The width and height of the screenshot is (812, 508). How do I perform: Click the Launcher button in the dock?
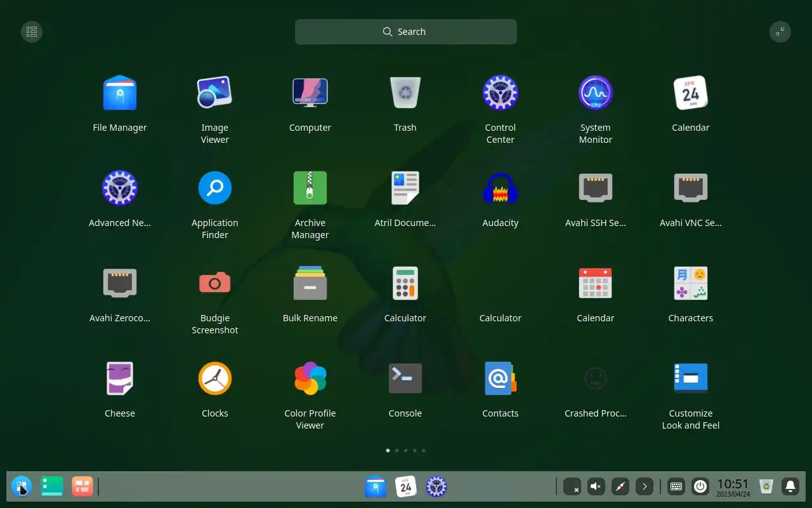click(22, 486)
